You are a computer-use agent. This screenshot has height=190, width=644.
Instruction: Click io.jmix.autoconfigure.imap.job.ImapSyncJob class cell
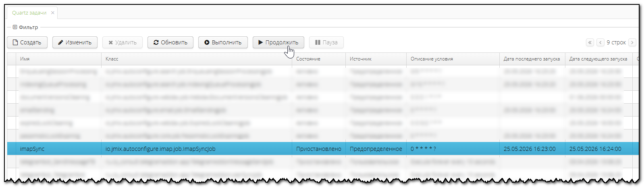197,149
